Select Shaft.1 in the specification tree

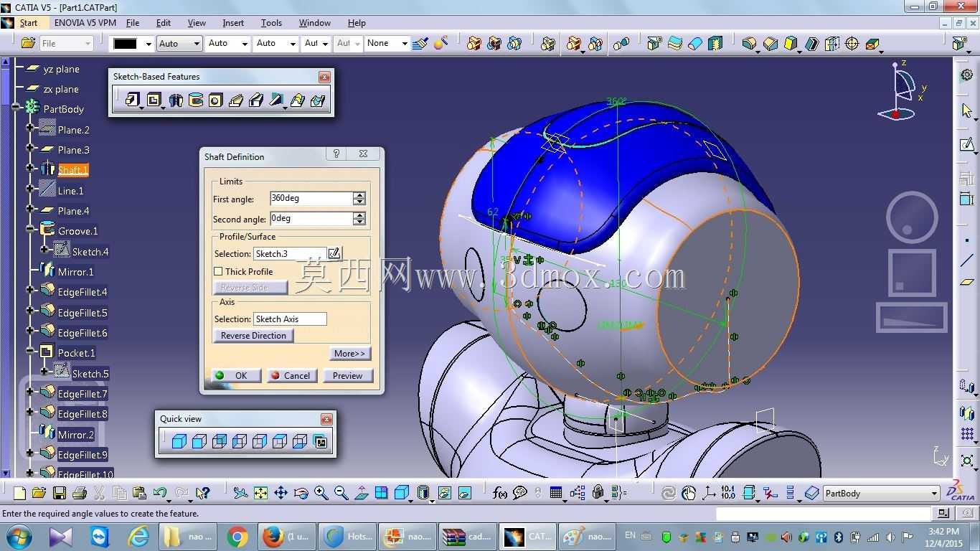tap(73, 170)
